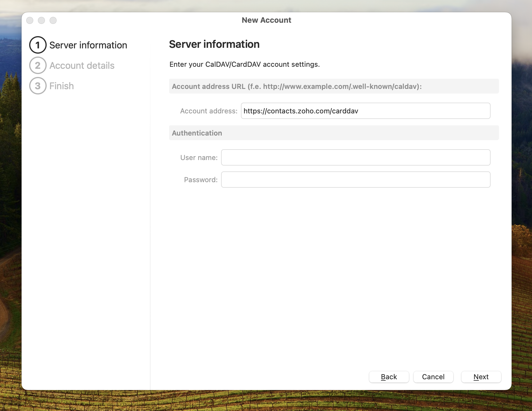Click the New Account window title

pyautogui.click(x=266, y=20)
